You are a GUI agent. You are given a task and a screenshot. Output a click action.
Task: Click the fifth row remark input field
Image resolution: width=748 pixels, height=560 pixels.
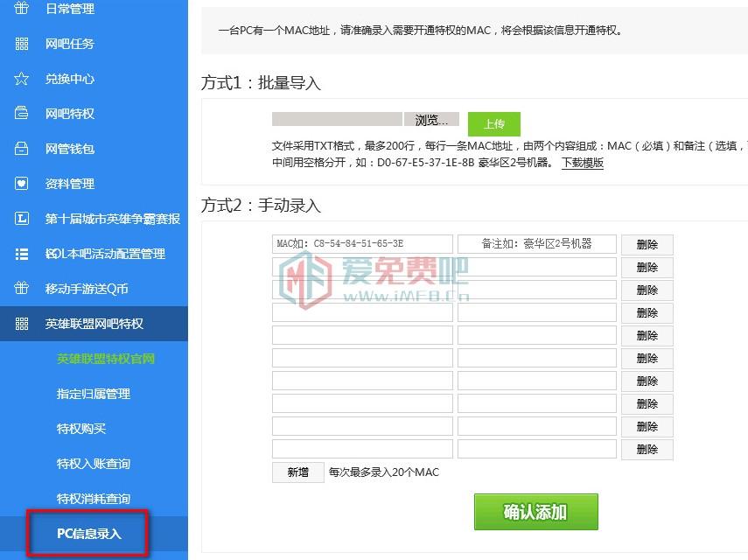(537, 335)
